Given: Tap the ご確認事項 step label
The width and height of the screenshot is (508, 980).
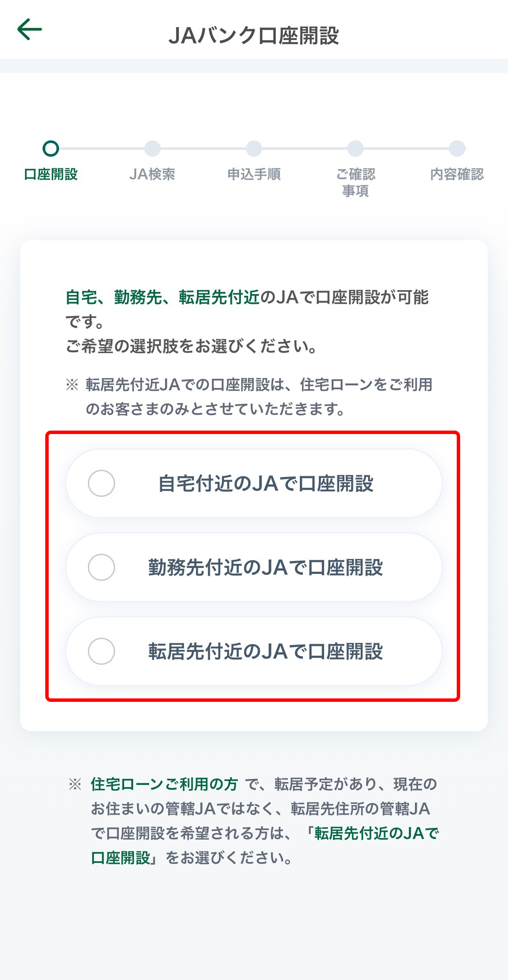Looking at the screenshot, I should pyautogui.click(x=355, y=183).
